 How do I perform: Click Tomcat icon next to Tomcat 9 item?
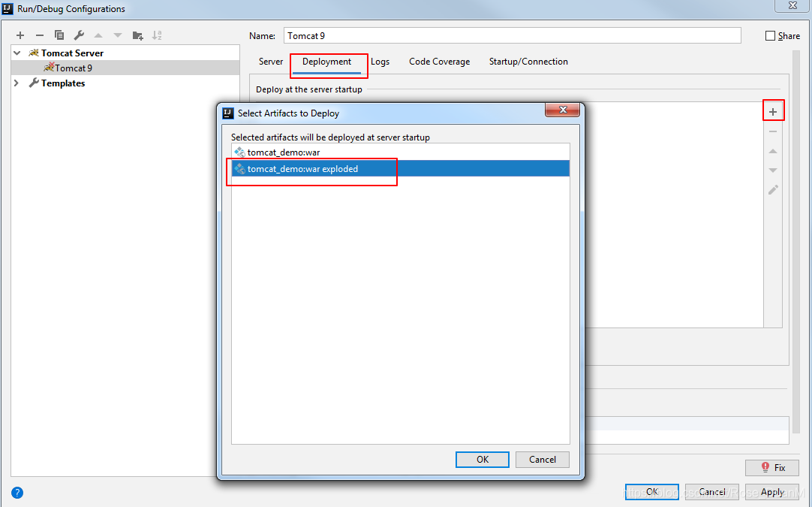49,68
